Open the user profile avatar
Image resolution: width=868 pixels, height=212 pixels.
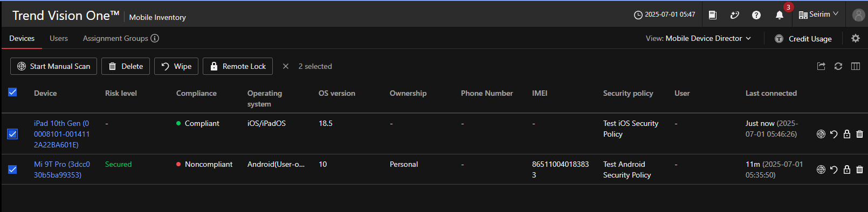(x=858, y=15)
